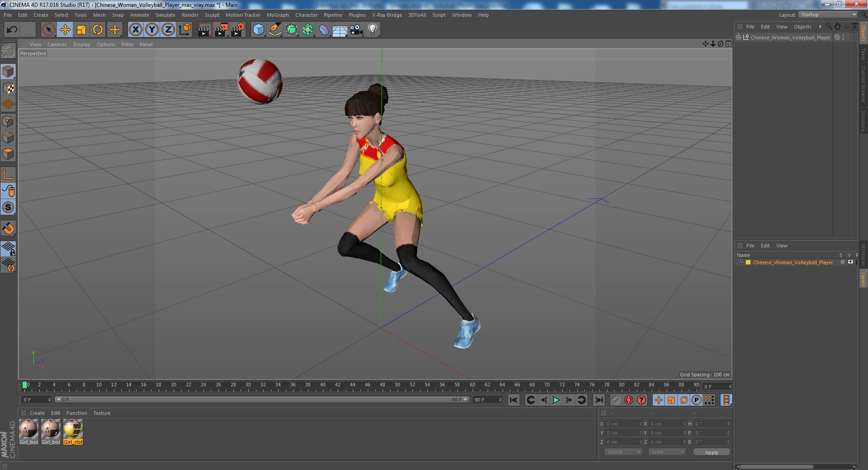Click the Undo arrow icon
Viewport: 868px width, 470px height.
tap(12, 30)
